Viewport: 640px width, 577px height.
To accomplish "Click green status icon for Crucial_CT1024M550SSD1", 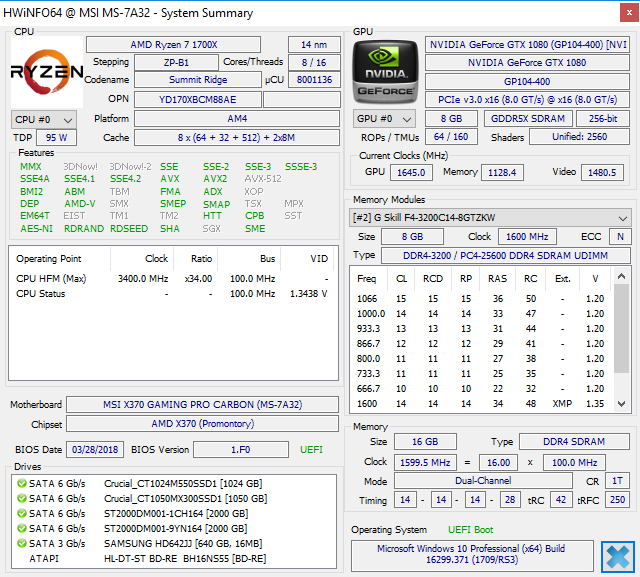I will pyautogui.click(x=22, y=484).
